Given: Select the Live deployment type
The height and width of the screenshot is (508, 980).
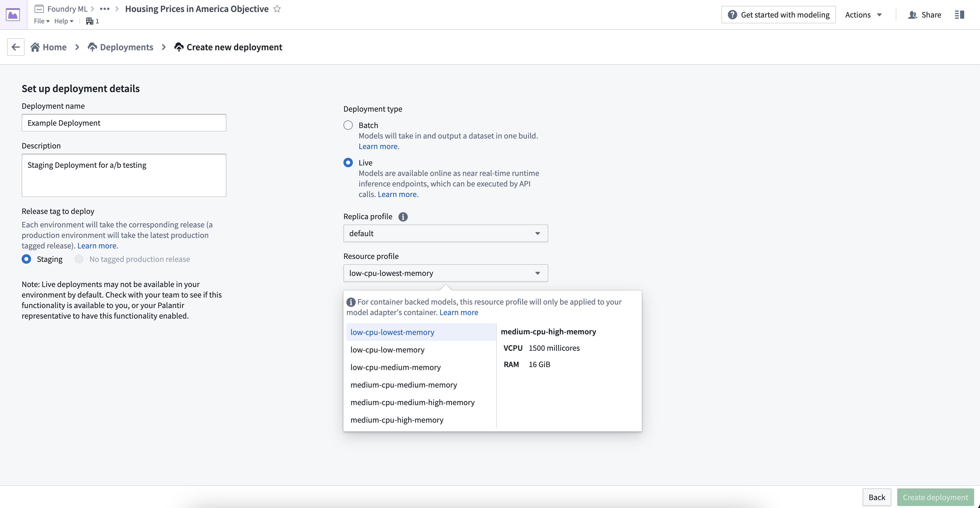Looking at the screenshot, I should click(x=349, y=163).
